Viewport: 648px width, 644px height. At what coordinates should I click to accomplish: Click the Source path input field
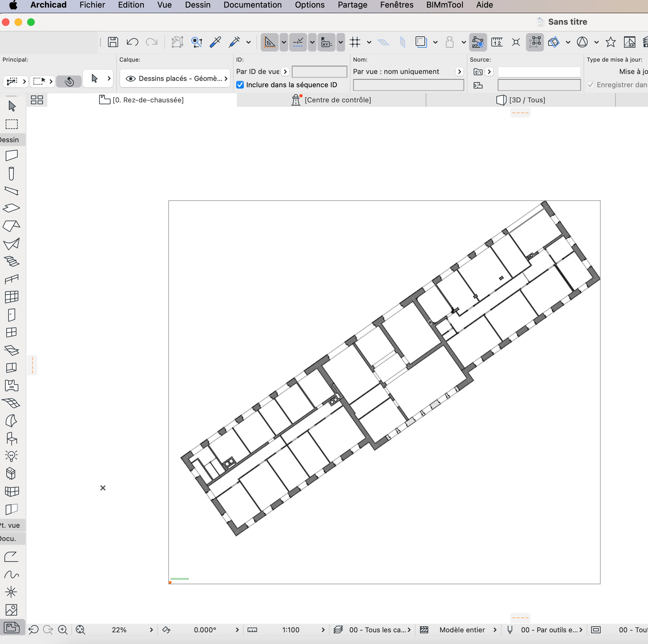[x=539, y=72]
